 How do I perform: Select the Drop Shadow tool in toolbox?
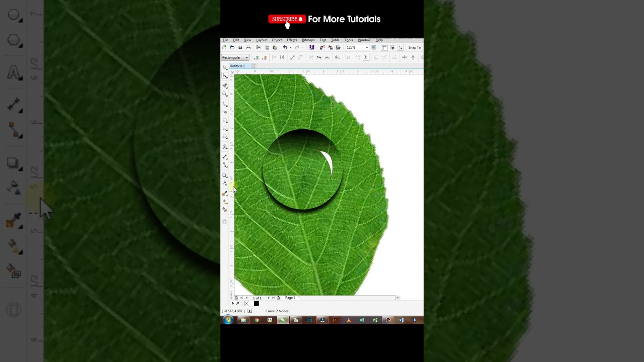(225, 175)
